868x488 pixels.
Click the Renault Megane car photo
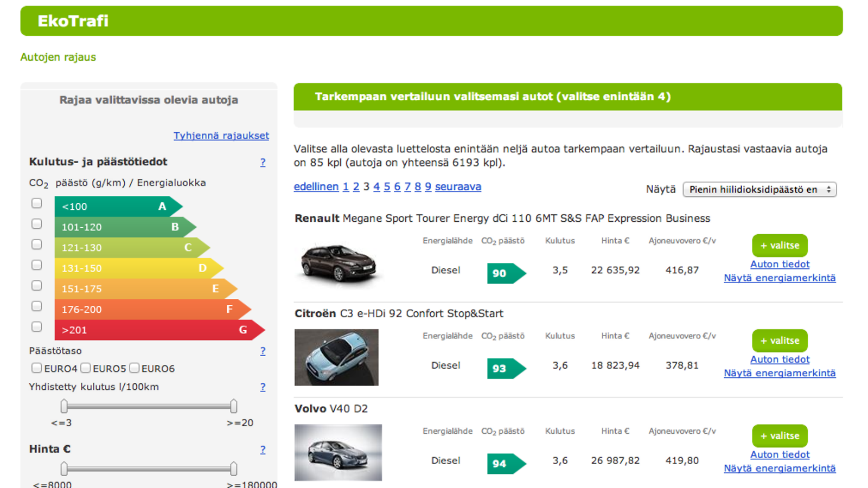[338, 263]
